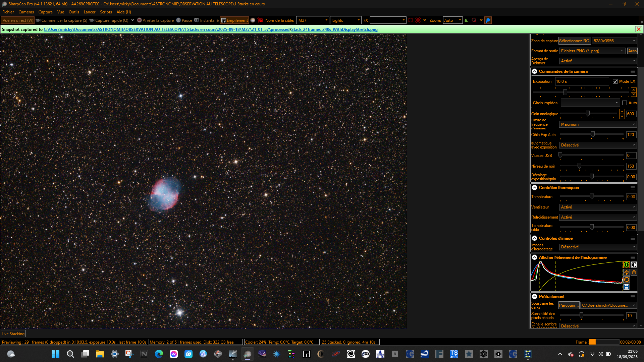Image resolution: width=644 pixels, height=362 pixels.
Task: Click the Niveau de noir slider
Action: 592,166
